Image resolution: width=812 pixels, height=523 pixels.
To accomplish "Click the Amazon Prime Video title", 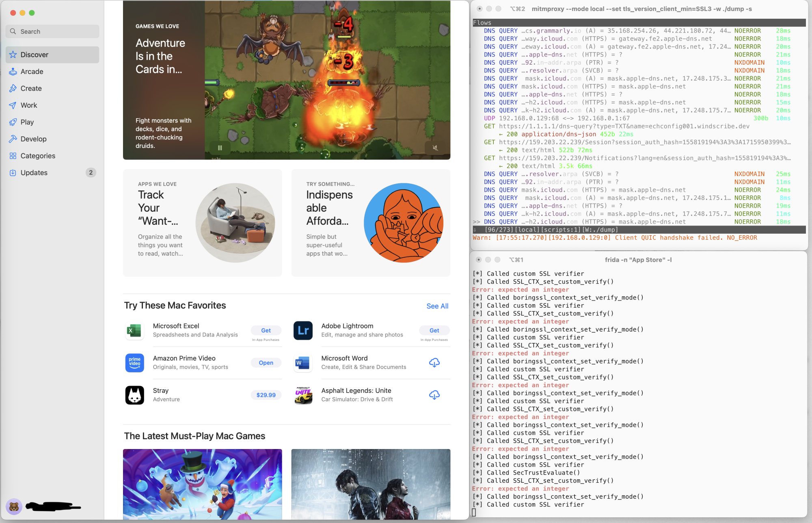I will [x=184, y=358].
